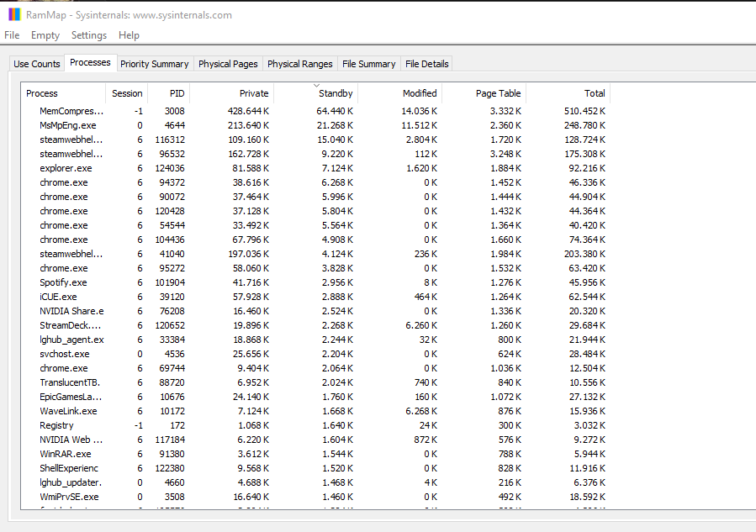The height and width of the screenshot is (532, 756).
Task: Open the Help menu
Action: click(x=129, y=35)
